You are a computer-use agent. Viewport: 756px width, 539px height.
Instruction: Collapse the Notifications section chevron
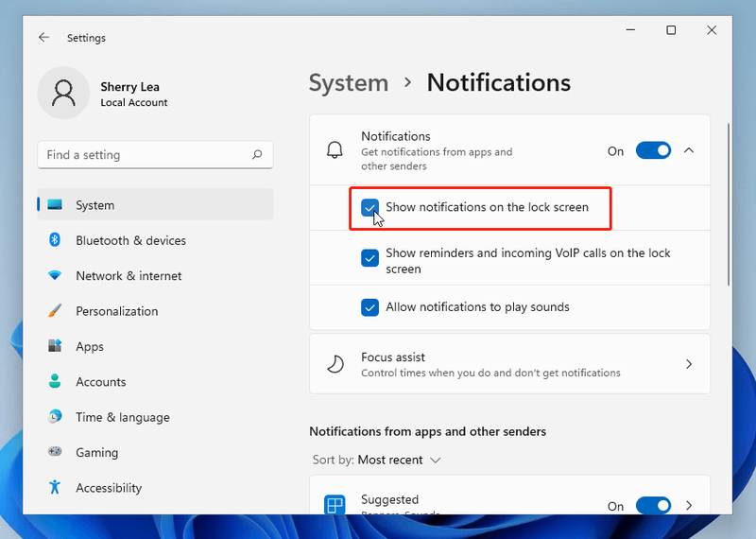689,150
